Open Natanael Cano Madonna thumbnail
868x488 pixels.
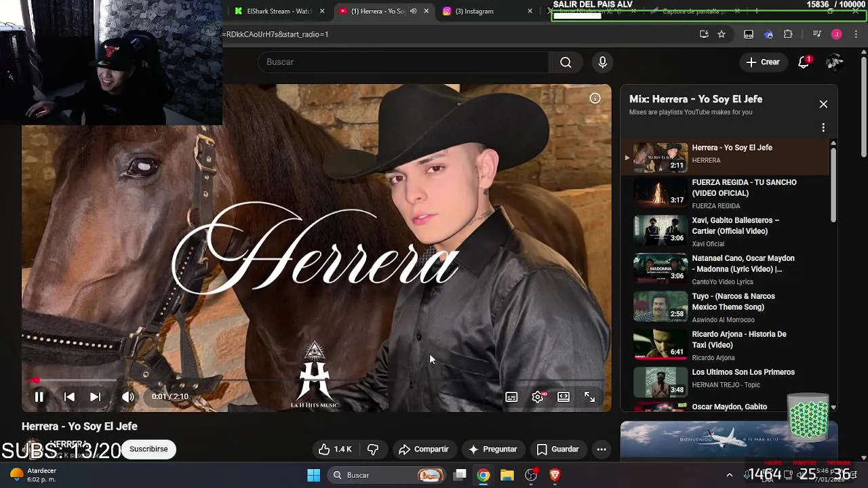(660, 269)
